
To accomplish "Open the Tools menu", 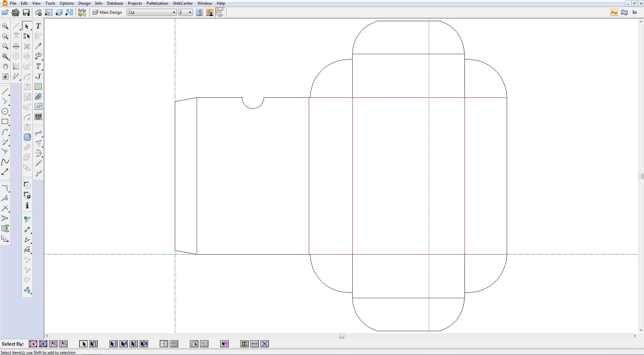I will [50, 3].
